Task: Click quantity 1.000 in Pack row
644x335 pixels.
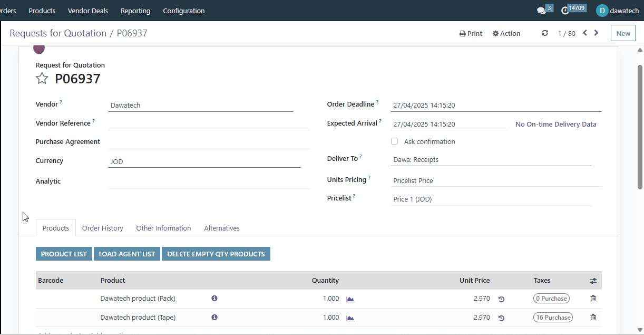Action: [331, 299]
